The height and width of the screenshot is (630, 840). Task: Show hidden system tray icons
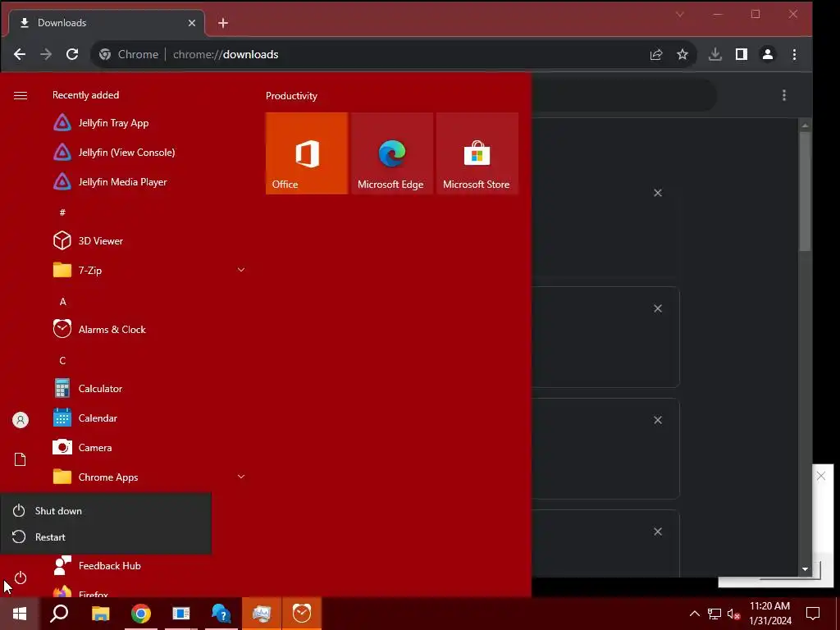(694, 614)
